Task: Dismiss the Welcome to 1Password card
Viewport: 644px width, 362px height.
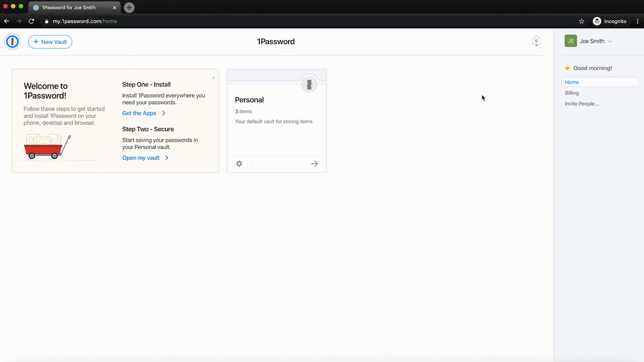Action: click(213, 78)
